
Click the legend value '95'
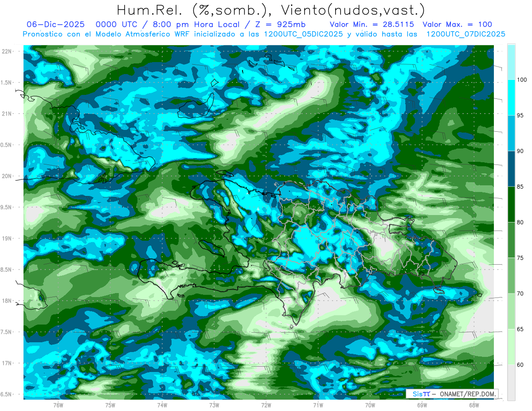[520, 115]
